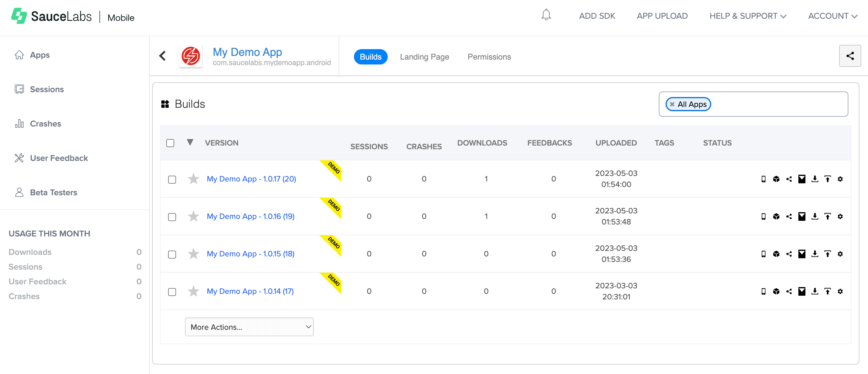Remove the All Apps filter tag
Screen dimensions: 868x374
pyautogui.click(x=672, y=104)
